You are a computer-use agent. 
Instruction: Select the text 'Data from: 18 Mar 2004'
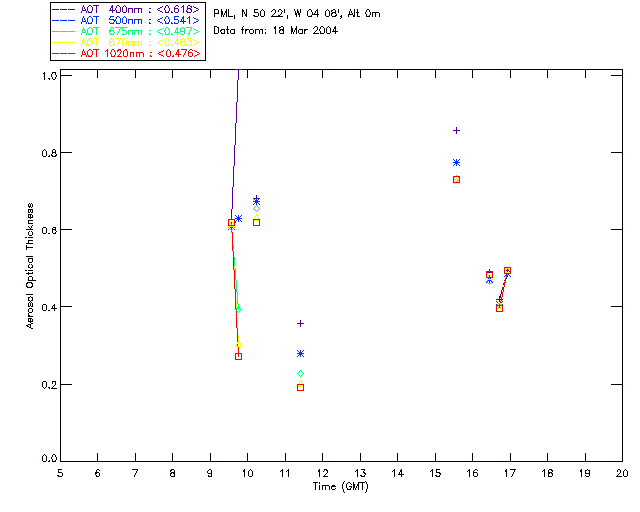tap(276, 31)
